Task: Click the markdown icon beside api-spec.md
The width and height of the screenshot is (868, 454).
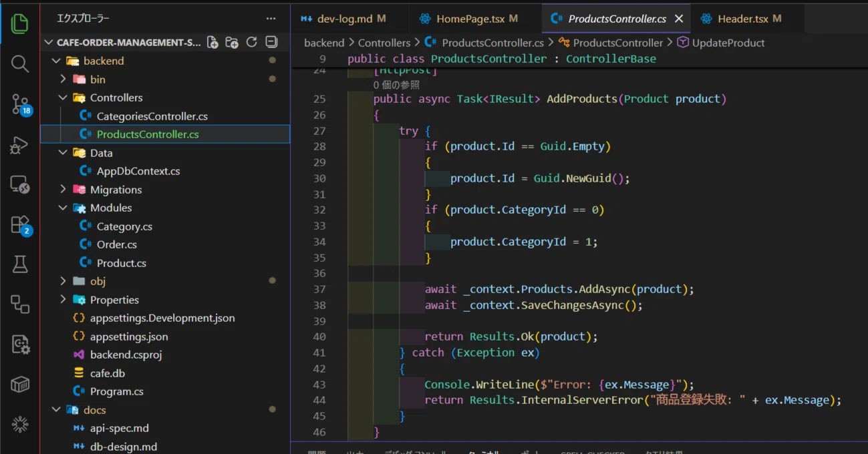Action: click(79, 428)
